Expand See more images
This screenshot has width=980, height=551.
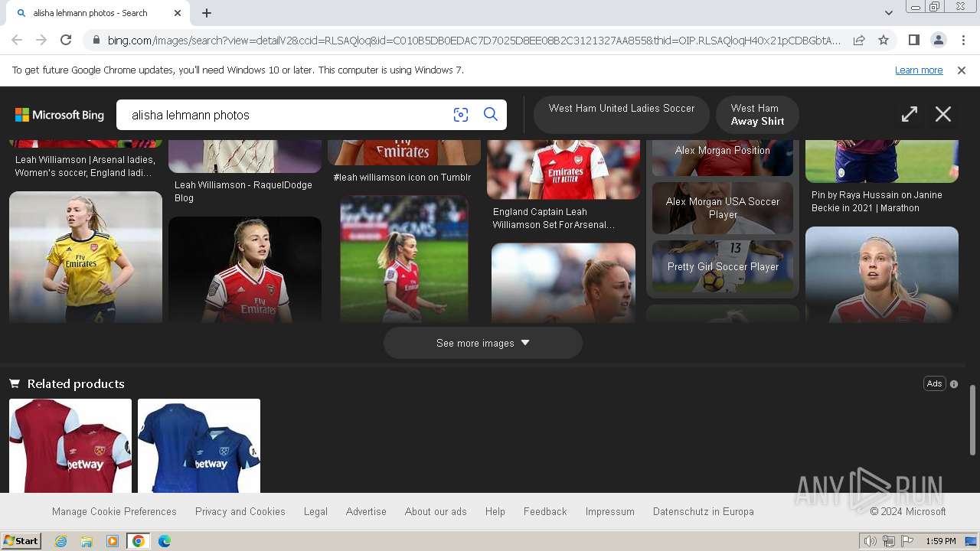click(x=483, y=343)
